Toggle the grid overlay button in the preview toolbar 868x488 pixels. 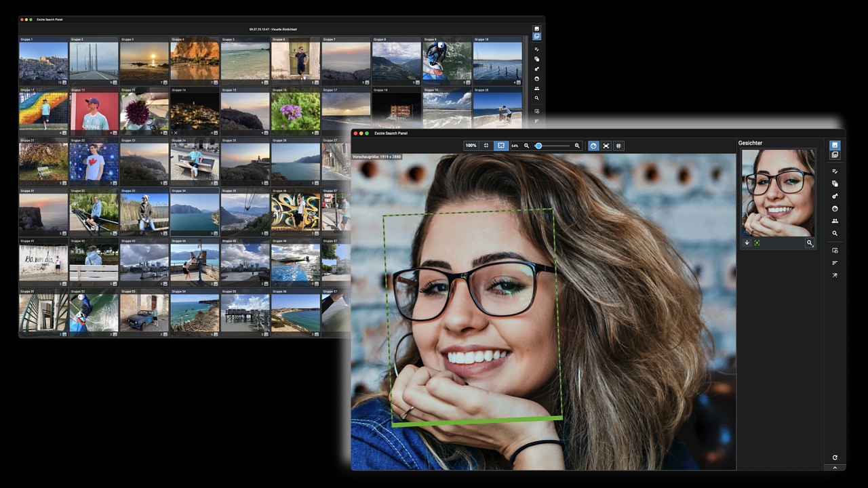(618, 146)
